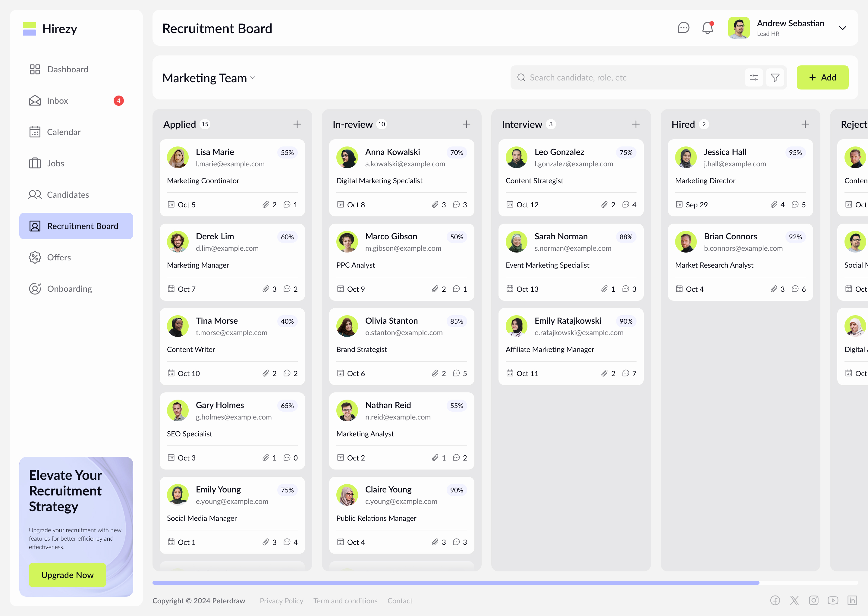The height and width of the screenshot is (616, 868).
Task: Open the Privacy Policy link
Action: [x=281, y=600]
